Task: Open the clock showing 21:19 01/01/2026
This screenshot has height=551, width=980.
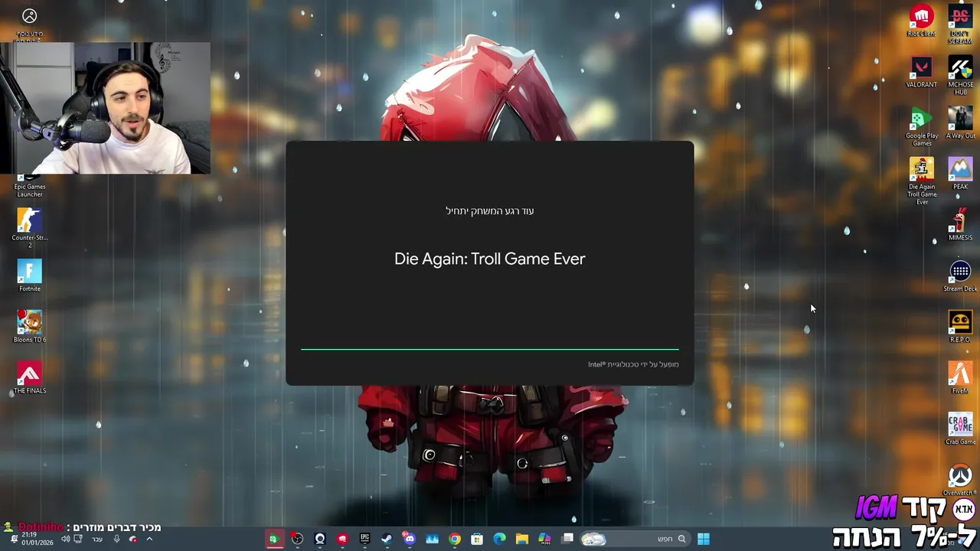Action: click(x=38, y=539)
